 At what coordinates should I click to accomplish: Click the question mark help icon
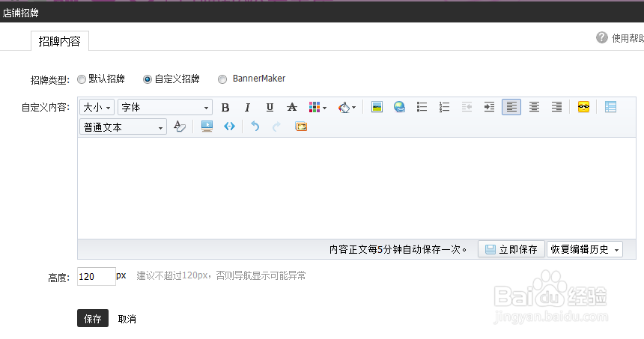(602, 37)
